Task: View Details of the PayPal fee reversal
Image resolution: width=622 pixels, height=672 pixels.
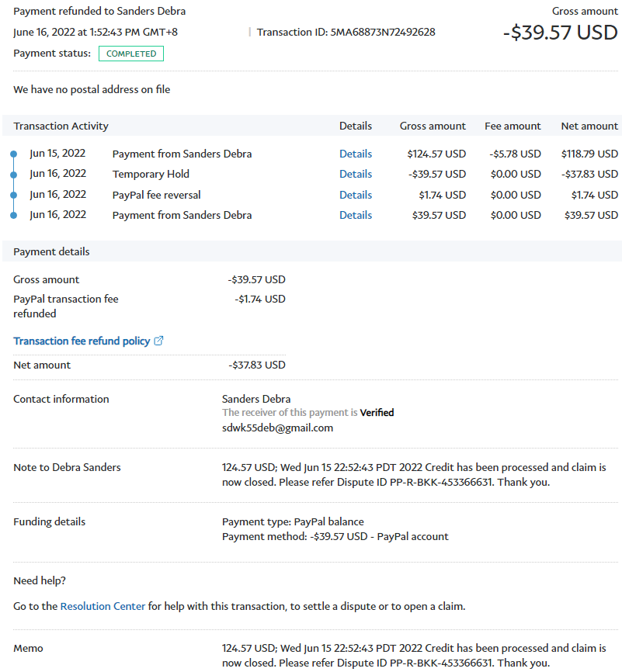Action: coord(356,195)
